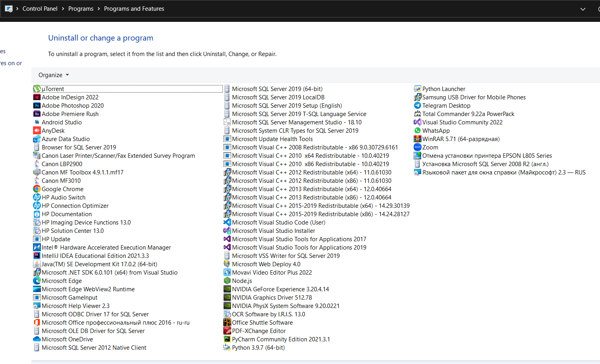The image size is (600, 364).
Task: Open the Organize dropdown menu
Action: pyautogui.click(x=54, y=75)
